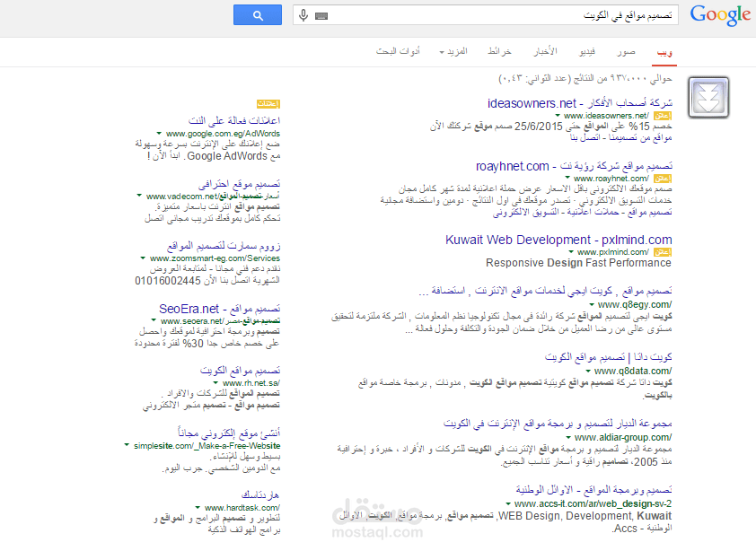This screenshot has height=551, width=756.
Task: Switch to the فيديو tab
Action: point(587,51)
